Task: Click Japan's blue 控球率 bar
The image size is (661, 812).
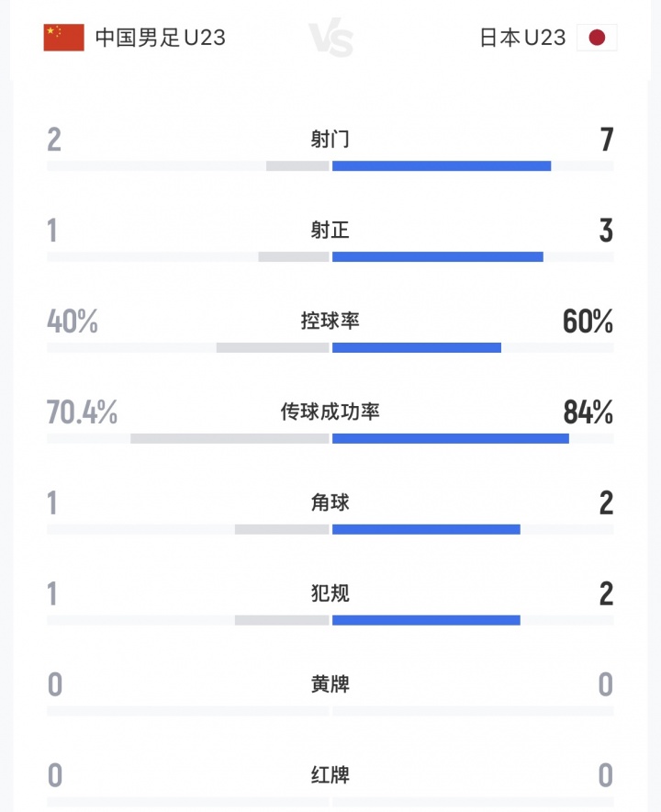Action: tap(417, 348)
